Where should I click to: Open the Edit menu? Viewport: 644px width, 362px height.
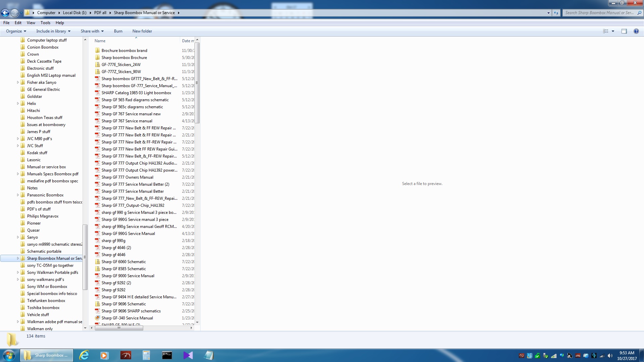(x=18, y=23)
